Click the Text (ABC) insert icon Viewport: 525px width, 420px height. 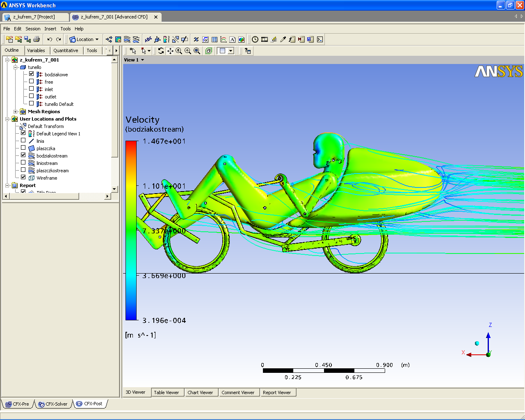[x=148, y=39]
